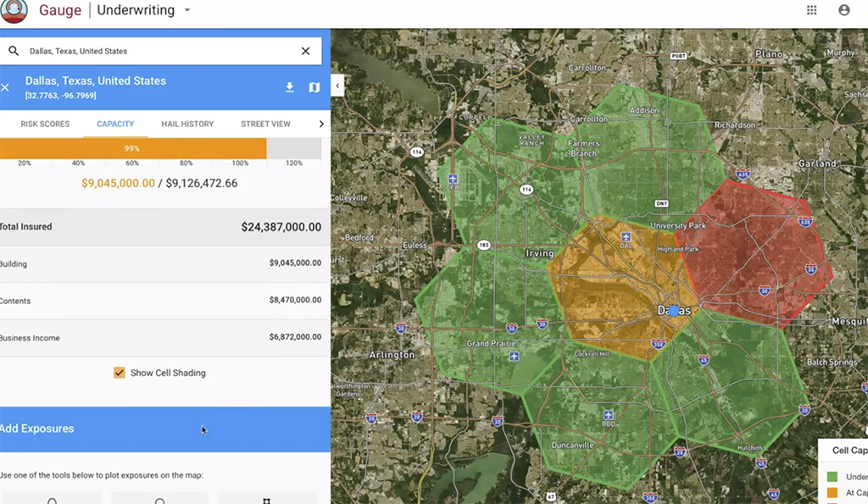Screen dimensions: 868x504
Task: Uncheck Show Cell Shading checkbox
Action: coord(120,373)
